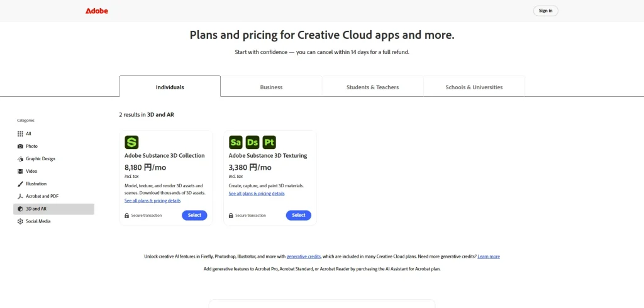This screenshot has height=308, width=644.
Task: Click the Adobe logo in header
Action: click(97, 11)
